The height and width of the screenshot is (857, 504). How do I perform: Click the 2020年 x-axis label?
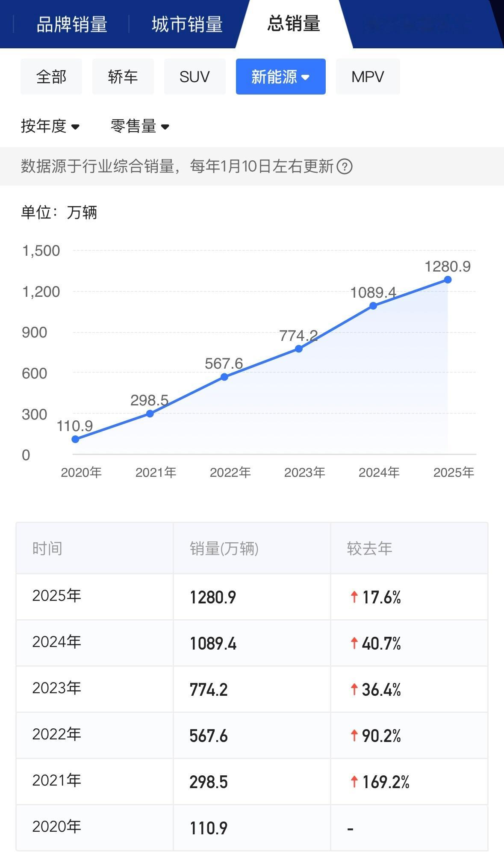tap(81, 473)
